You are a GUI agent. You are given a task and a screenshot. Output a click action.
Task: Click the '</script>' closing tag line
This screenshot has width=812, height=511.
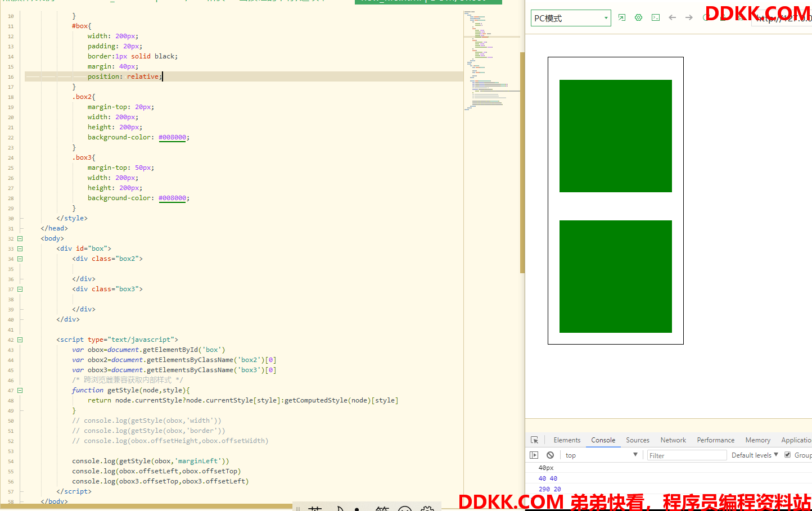(74, 491)
